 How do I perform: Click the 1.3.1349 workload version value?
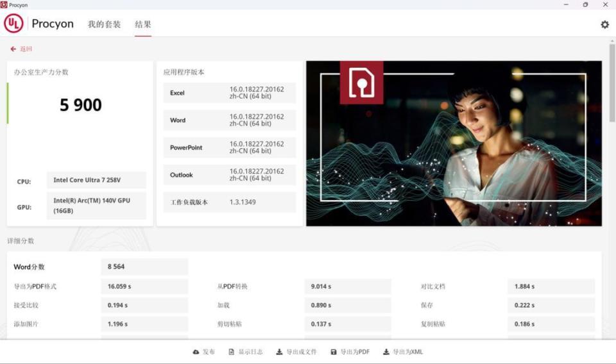243,202
